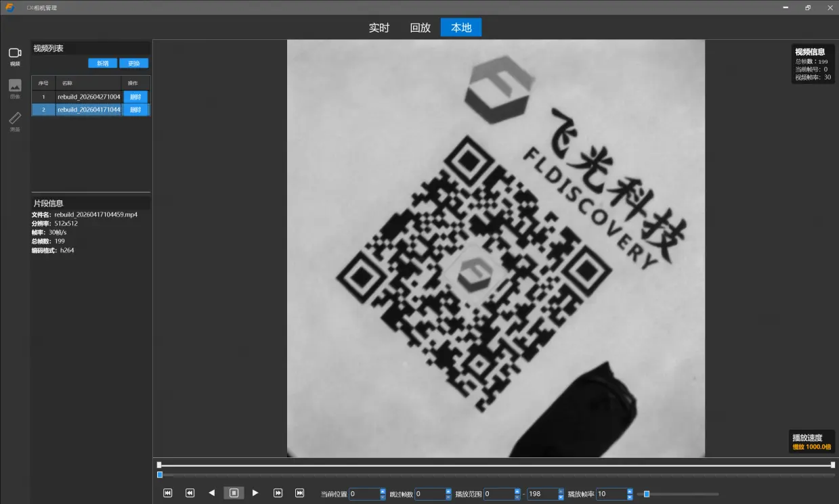Screen dimensions: 839x504
Task: Click the range start handle on timeline
Action: [159, 465]
